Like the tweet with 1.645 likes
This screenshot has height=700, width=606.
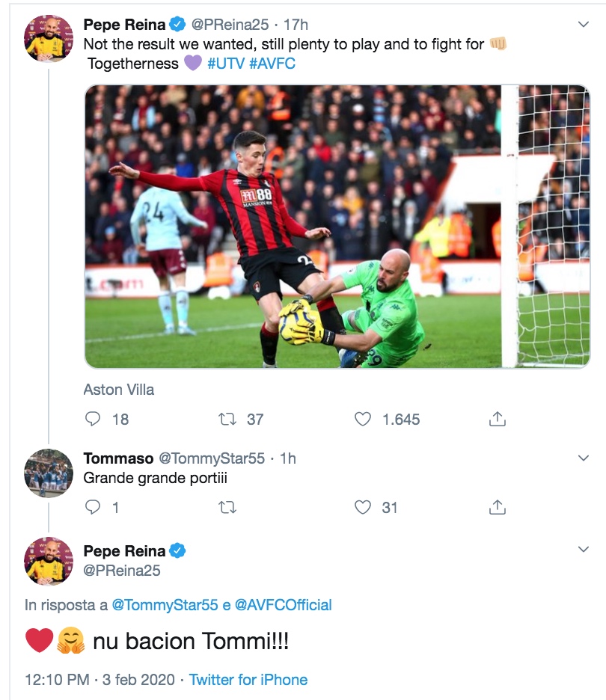click(363, 419)
